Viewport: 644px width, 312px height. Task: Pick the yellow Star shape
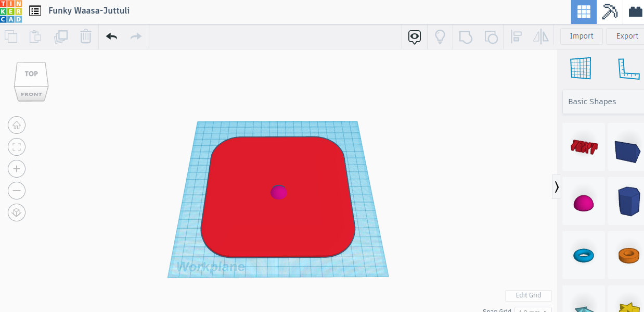[x=626, y=299]
